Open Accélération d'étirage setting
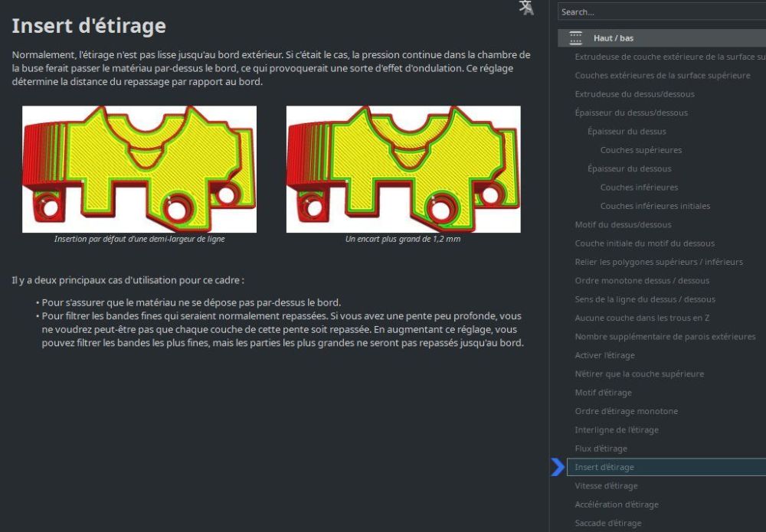The width and height of the screenshot is (766, 532). 617,504
